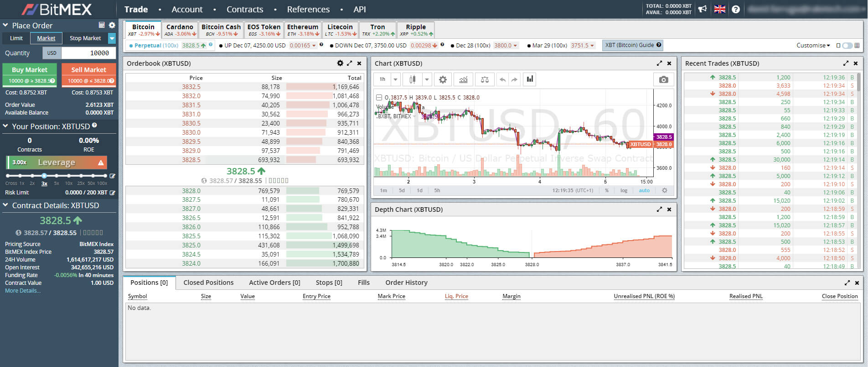
Task: Open Orderbook settings gear
Action: point(340,63)
